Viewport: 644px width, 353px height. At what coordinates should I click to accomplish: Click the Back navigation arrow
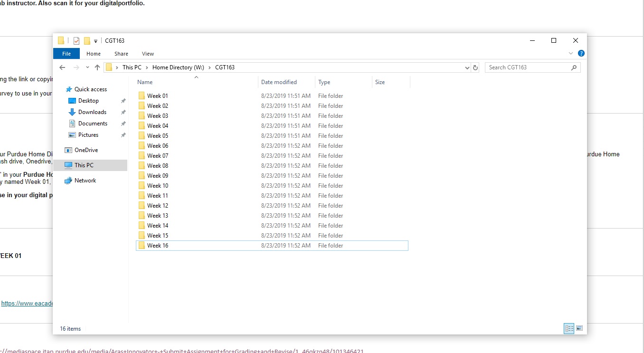(x=62, y=67)
